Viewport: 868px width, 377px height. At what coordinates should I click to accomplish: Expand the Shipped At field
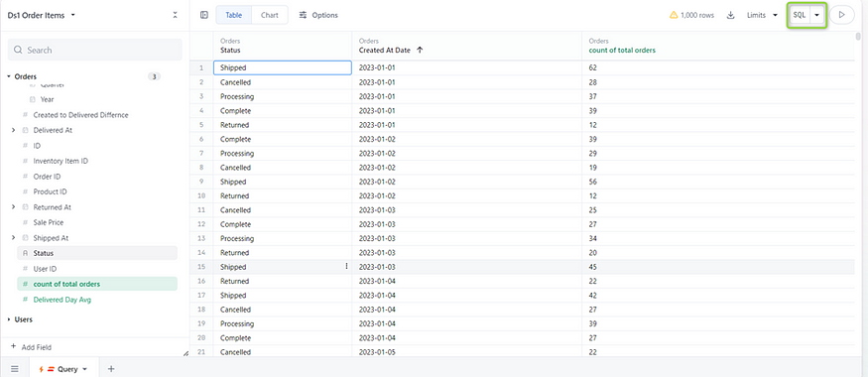tap(13, 237)
